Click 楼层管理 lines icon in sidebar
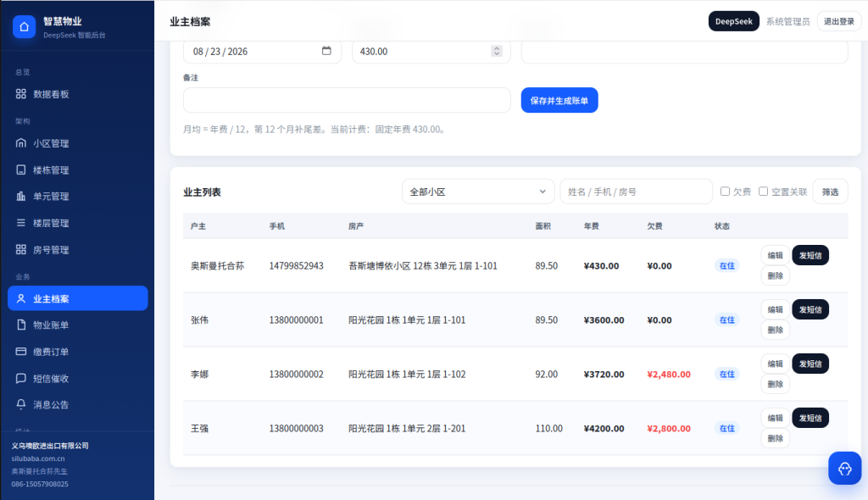Screen dimensions: 868x500 click(21, 223)
